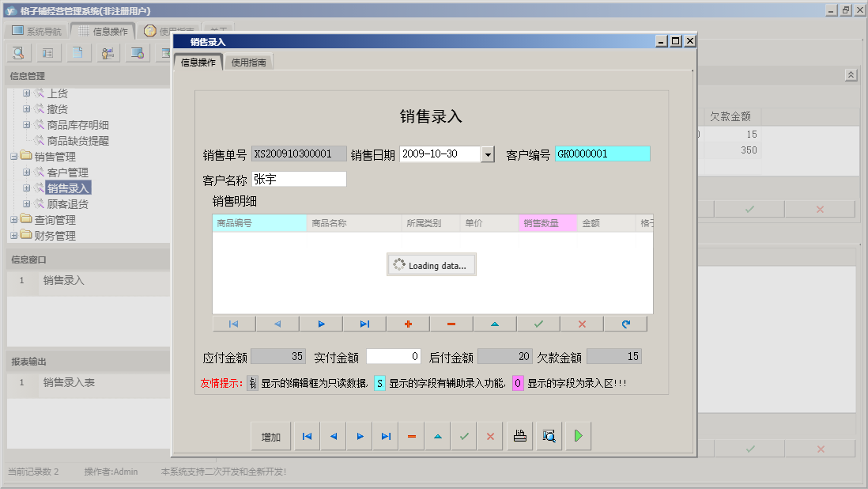868x489 pixels.
Task: Click inside the 实付金额 input field
Action: pyautogui.click(x=393, y=355)
